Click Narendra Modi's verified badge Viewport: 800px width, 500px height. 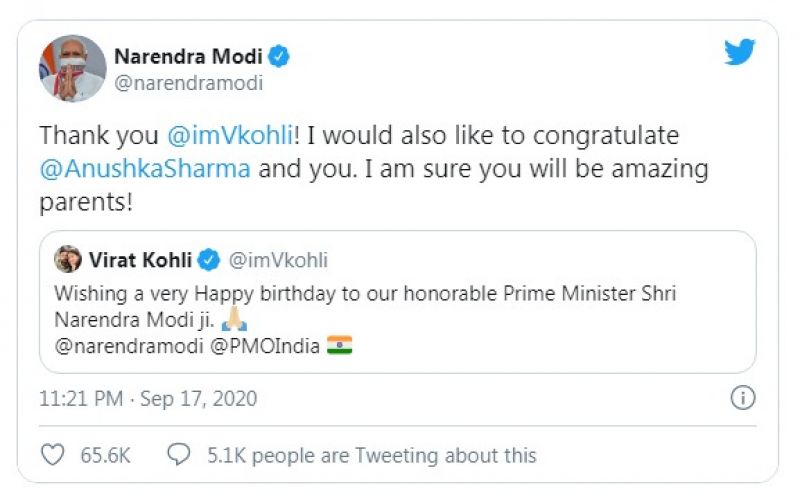click(x=280, y=56)
